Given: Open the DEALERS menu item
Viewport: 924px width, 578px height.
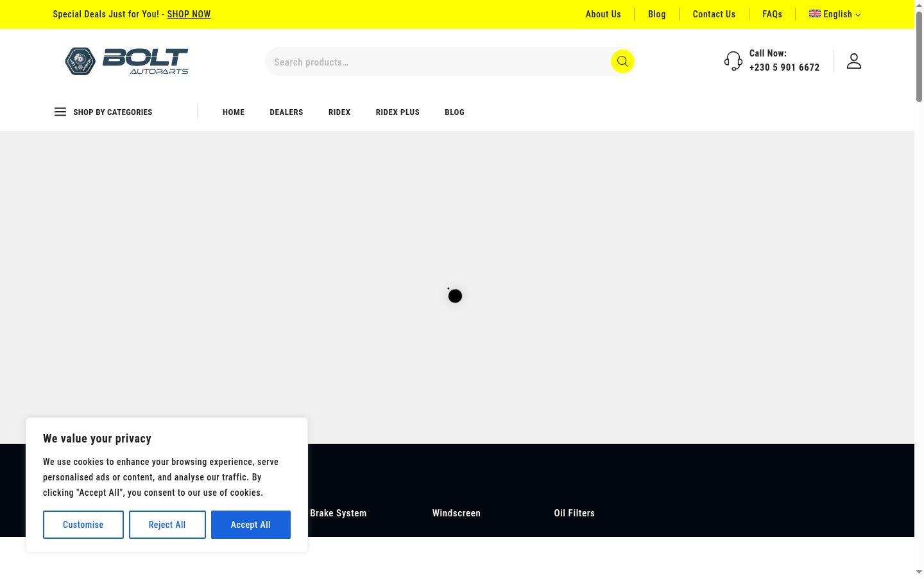Looking at the screenshot, I should (286, 112).
